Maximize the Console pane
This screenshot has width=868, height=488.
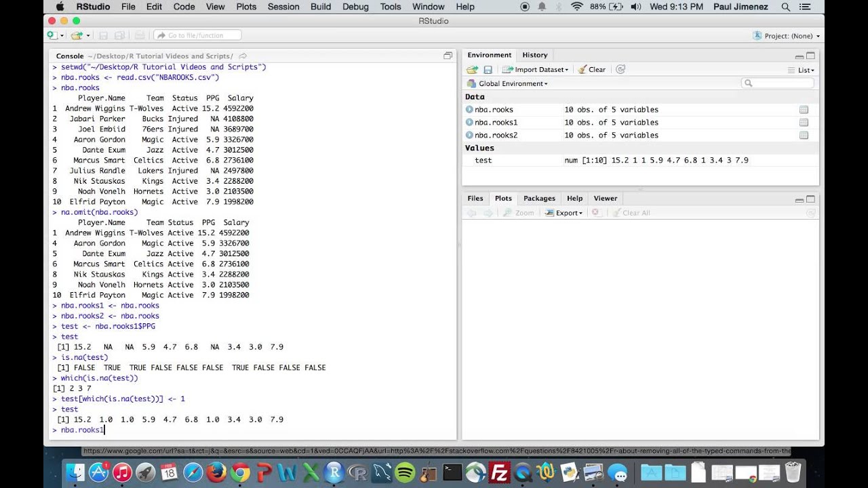coord(448,56)
